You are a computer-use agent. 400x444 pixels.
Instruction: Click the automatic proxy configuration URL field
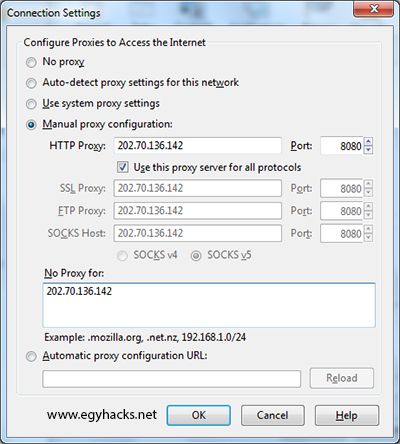point(172,379)
